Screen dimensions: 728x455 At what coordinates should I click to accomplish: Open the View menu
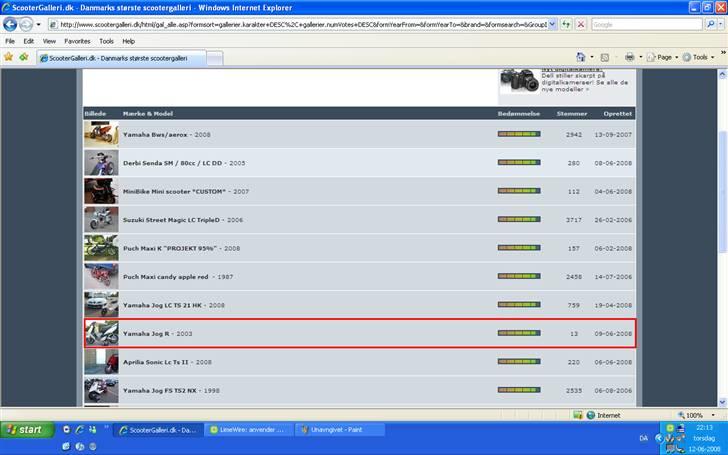[x=47, y=41]
